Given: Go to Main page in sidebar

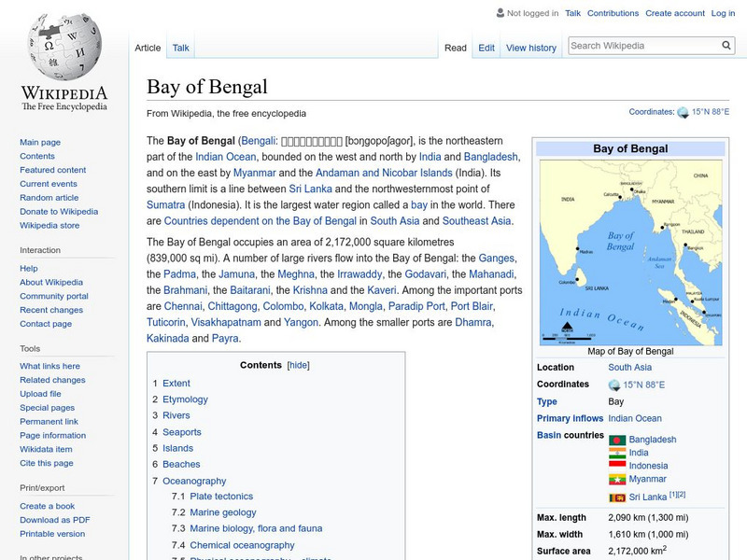Looking at the screenshot, I should tap(40, 142).
